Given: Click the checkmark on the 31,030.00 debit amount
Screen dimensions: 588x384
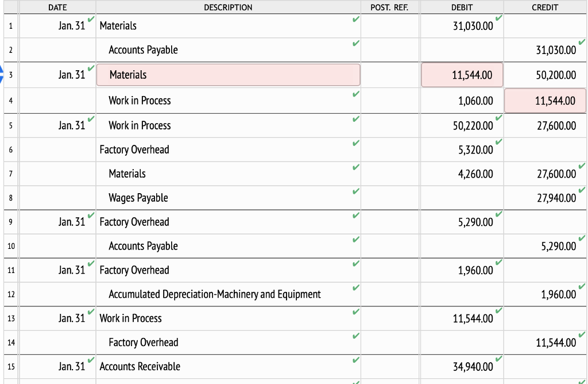Looking at the screenshot, I should click(499, 18).
